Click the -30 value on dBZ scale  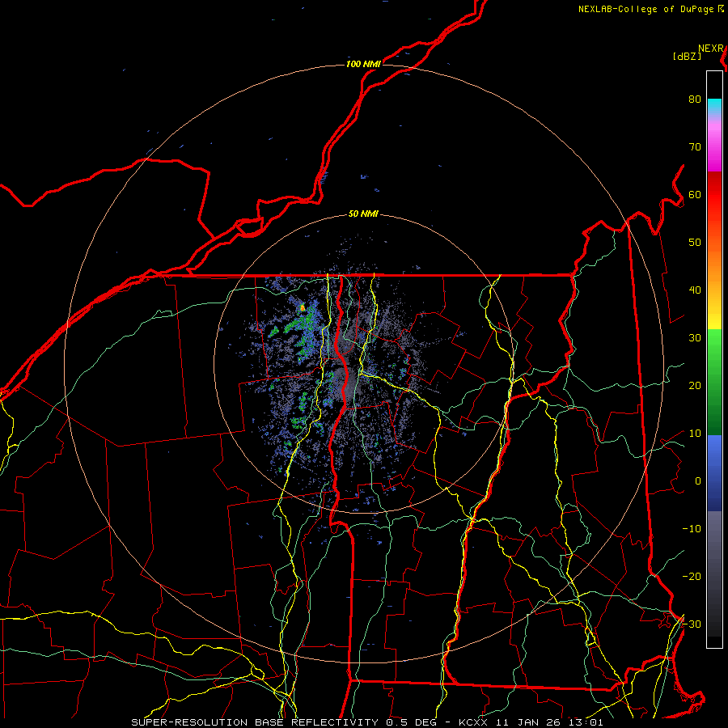coord(692,624)
